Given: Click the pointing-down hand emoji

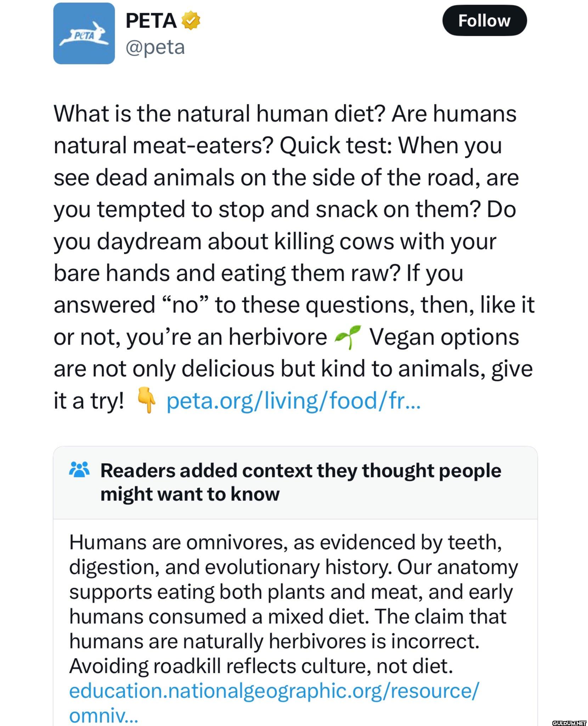Looking at the screenshot, I should pos(146,401).
